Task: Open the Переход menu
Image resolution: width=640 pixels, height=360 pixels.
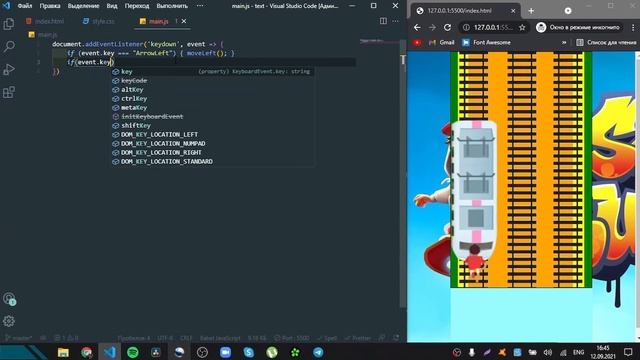Action: 137,6
